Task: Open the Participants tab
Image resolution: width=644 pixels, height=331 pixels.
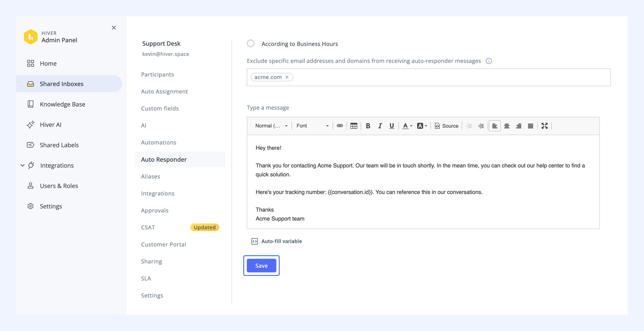Action: click(x=158, y=75)
